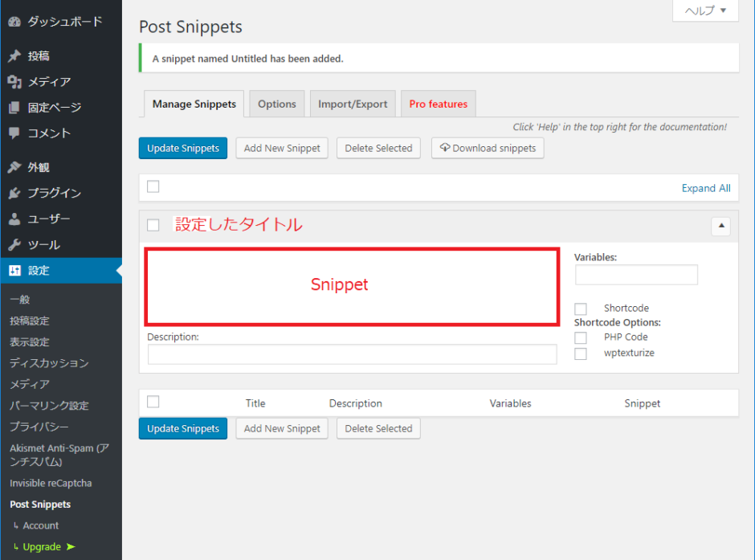Click the Users person icon

pyautogui.click(x=14, y=219)
